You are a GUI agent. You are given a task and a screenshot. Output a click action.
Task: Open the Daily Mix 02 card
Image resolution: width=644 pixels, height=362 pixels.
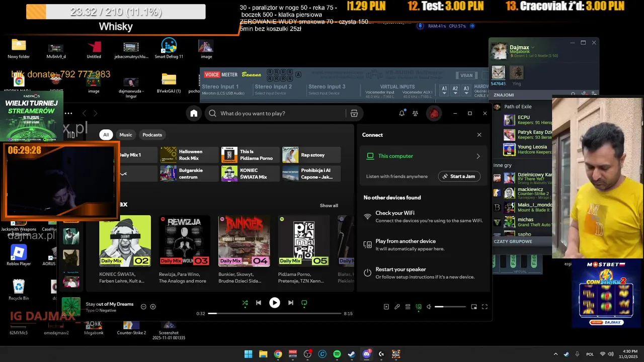(x=125, y=250)
